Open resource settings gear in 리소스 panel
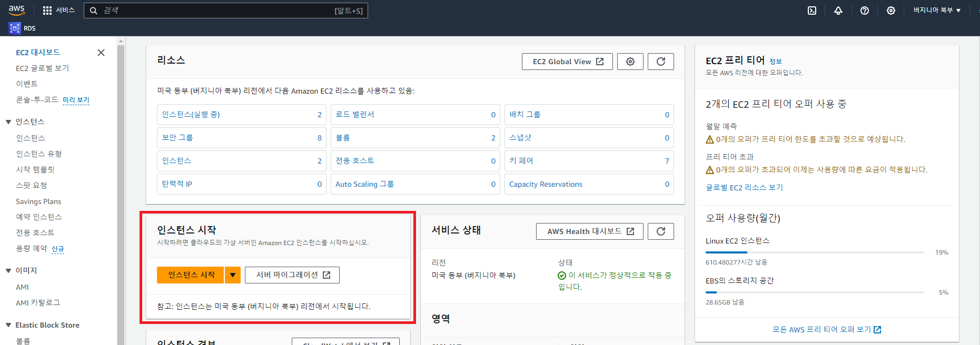 pos(630,62)
